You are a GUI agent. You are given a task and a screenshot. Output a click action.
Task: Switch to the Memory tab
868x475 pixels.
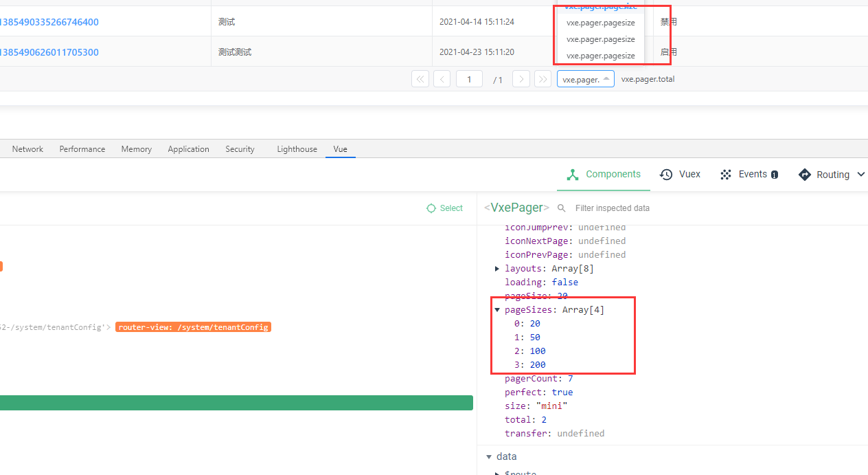pyautogui.click(x=136, y=148)
